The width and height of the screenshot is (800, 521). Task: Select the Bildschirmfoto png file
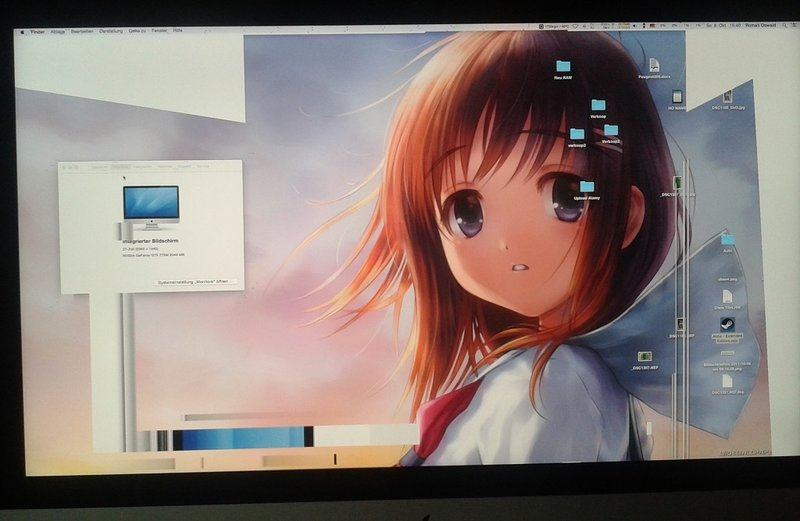coord(727,353)
